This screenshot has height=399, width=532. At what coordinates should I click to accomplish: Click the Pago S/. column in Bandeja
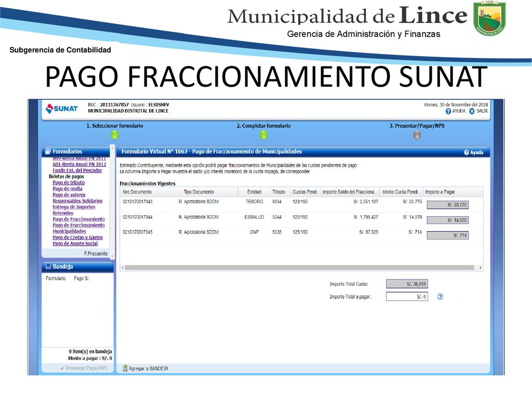click(82, 278)
